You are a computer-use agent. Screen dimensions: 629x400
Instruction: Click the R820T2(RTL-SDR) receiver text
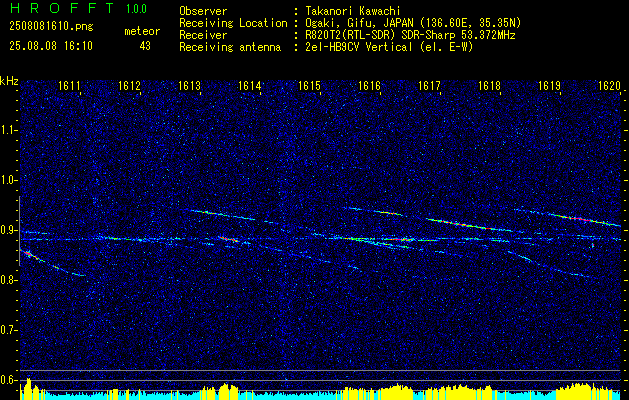[x=410, y=35]
